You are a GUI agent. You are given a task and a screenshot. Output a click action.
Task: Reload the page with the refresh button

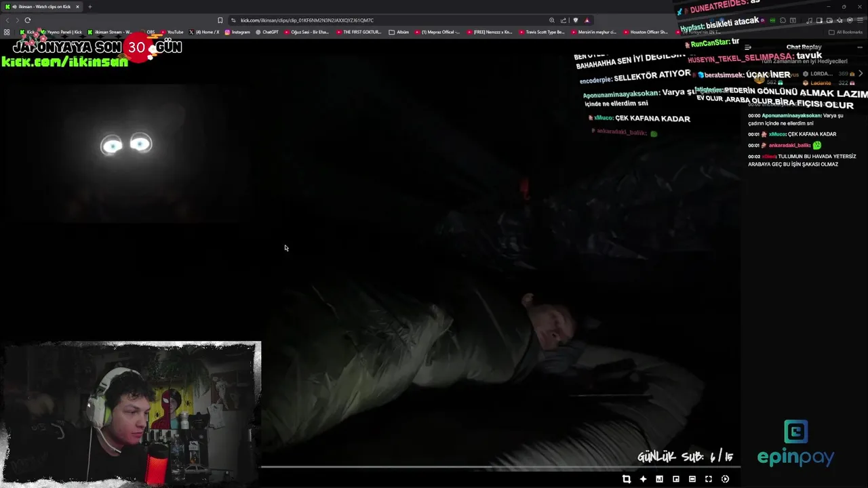[27, 20]
